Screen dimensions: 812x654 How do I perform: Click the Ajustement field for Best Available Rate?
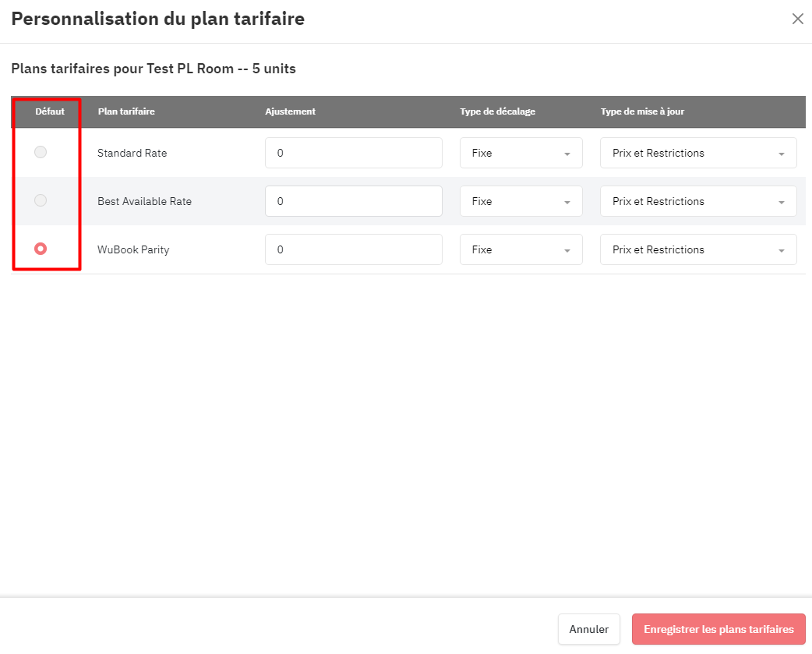(x=354, y=201)
